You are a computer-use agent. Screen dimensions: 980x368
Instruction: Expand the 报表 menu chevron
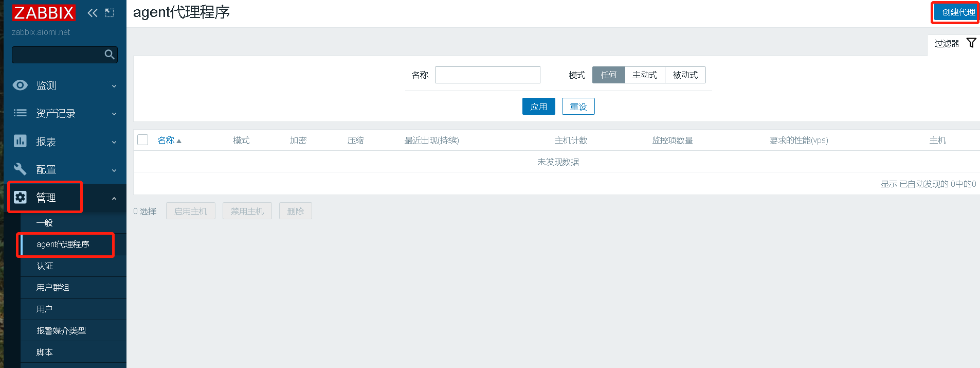point(114,142)
